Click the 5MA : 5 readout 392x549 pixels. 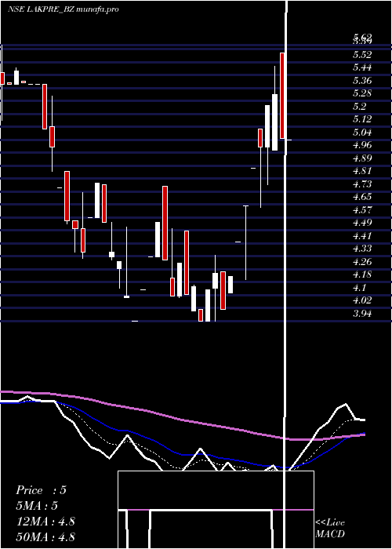[37, 506]
